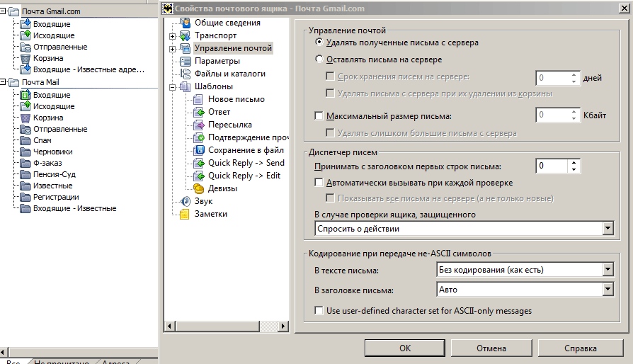Toggle Удалять слишком большие письма с сервера
This screenshot has width=633, height=364.
click(x=330, y=132)
